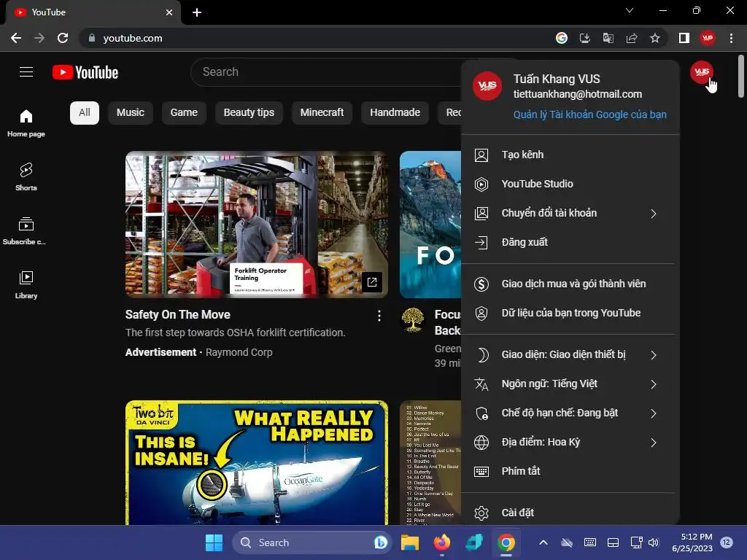The width and height of the screenshot is (747, 560).
Task: Open YouTube Studio from menu
Action: pyautogui.click(x=570, y=184)
